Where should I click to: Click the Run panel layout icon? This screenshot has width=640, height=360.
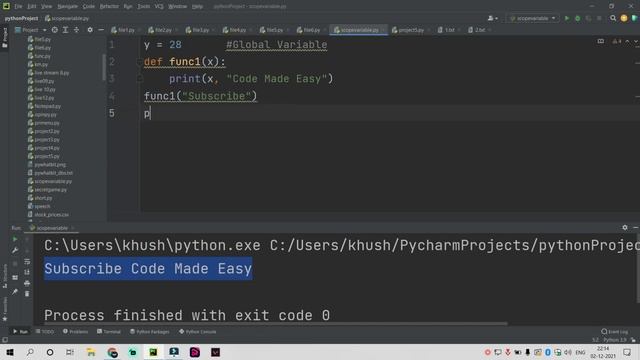[15, 278]
